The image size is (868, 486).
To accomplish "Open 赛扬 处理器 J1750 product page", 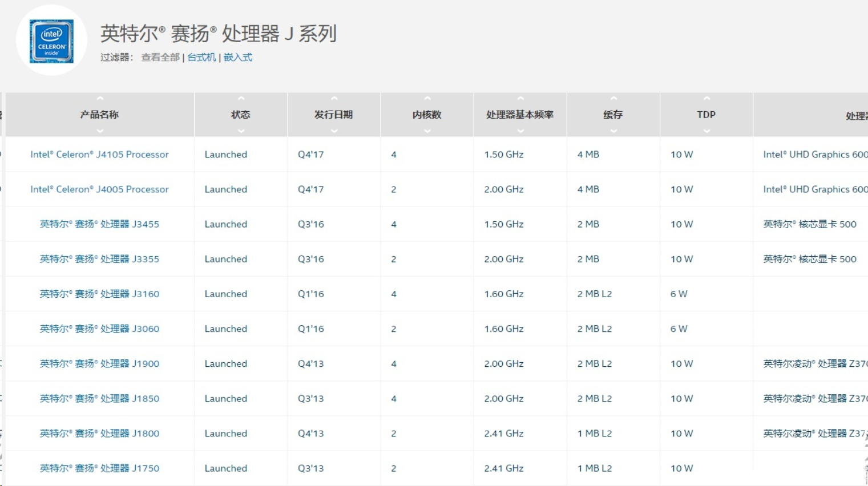I will point(99,468).
